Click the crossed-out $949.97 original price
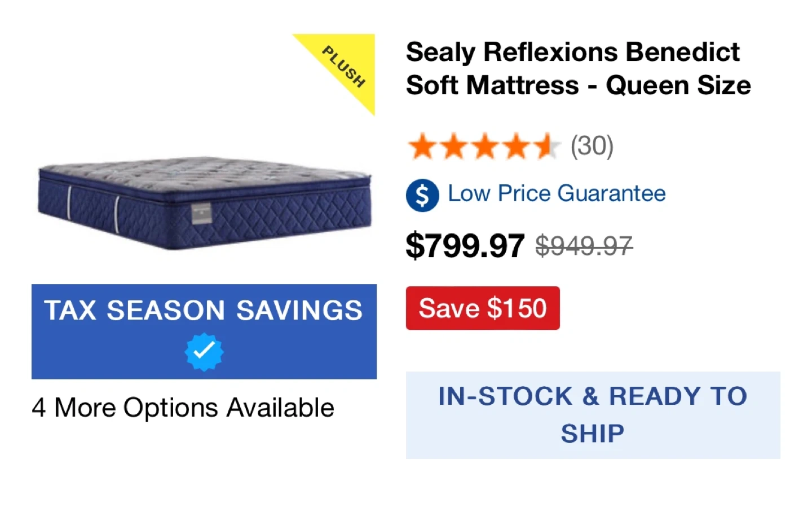This screenshot has height=513, width=812. click(584, 246)
